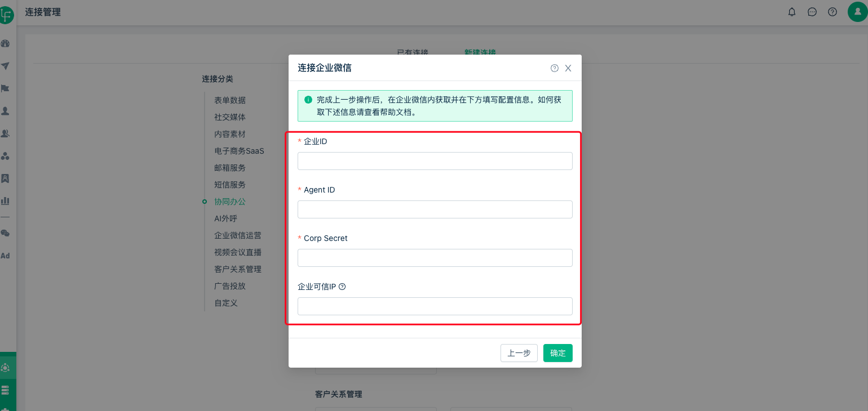
Task: Select 短信服务 category
Action: [230, 185]
